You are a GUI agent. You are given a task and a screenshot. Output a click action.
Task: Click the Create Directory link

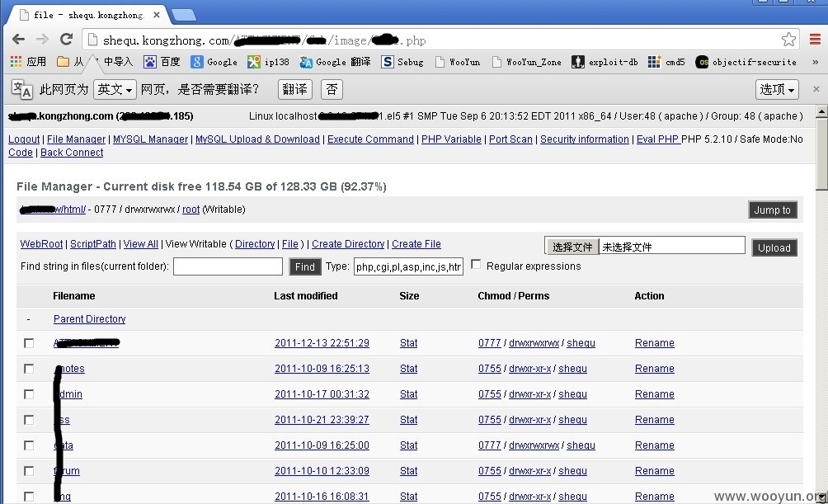click(x=348, y=244)
